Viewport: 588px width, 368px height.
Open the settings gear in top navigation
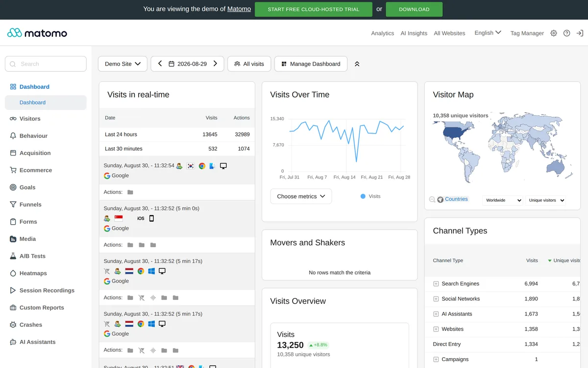pyautogui.click(x=554, y=33)
